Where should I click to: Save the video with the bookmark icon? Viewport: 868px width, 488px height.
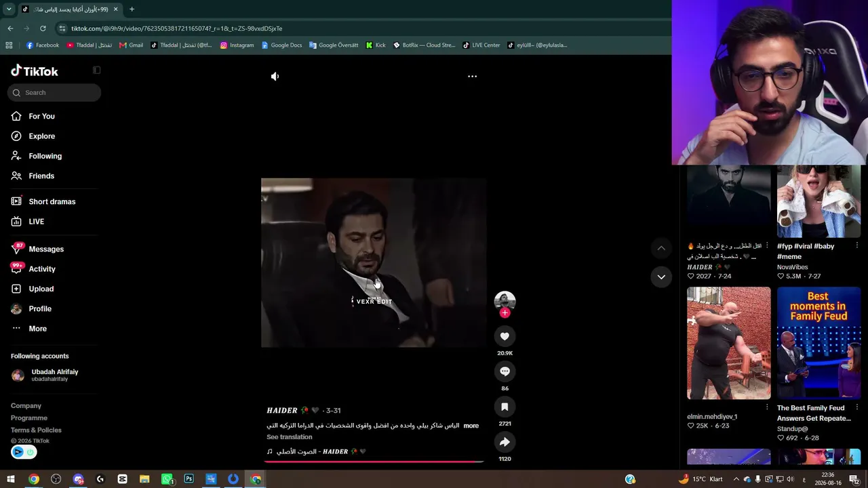(505, 407)
